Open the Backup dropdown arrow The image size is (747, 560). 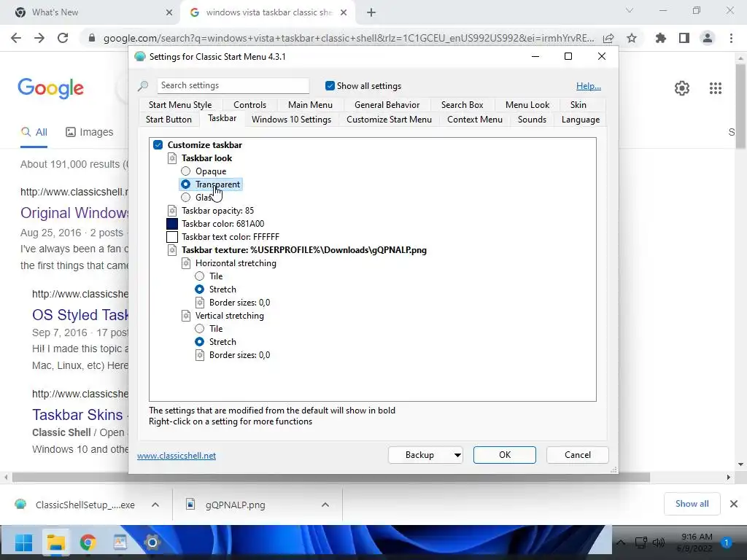(457, 455)
